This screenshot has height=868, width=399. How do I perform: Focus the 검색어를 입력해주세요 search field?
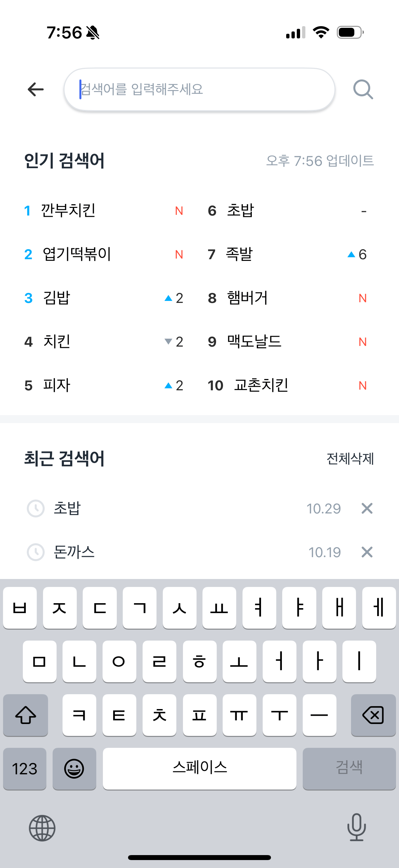click(x=199, y=90)
